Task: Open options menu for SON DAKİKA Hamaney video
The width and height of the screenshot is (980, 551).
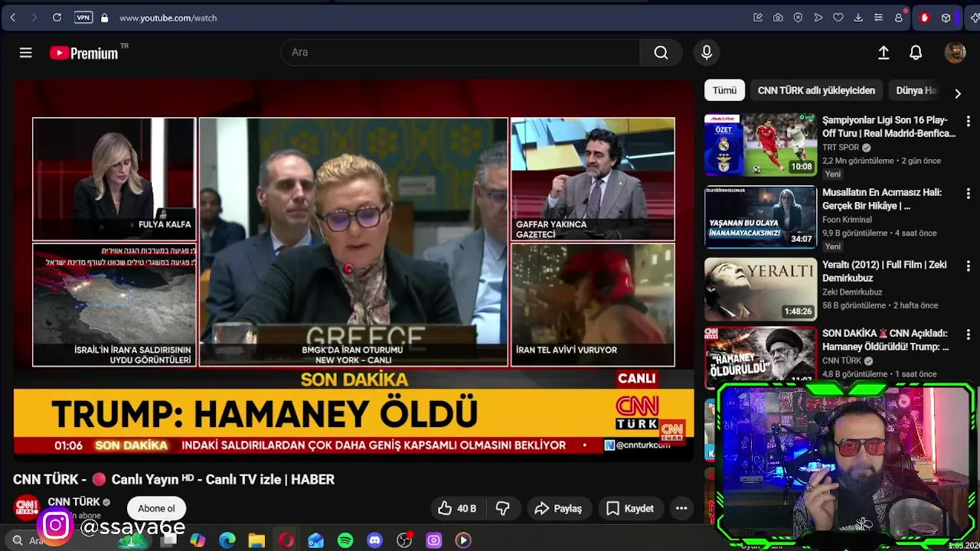Action: point(968,334)
